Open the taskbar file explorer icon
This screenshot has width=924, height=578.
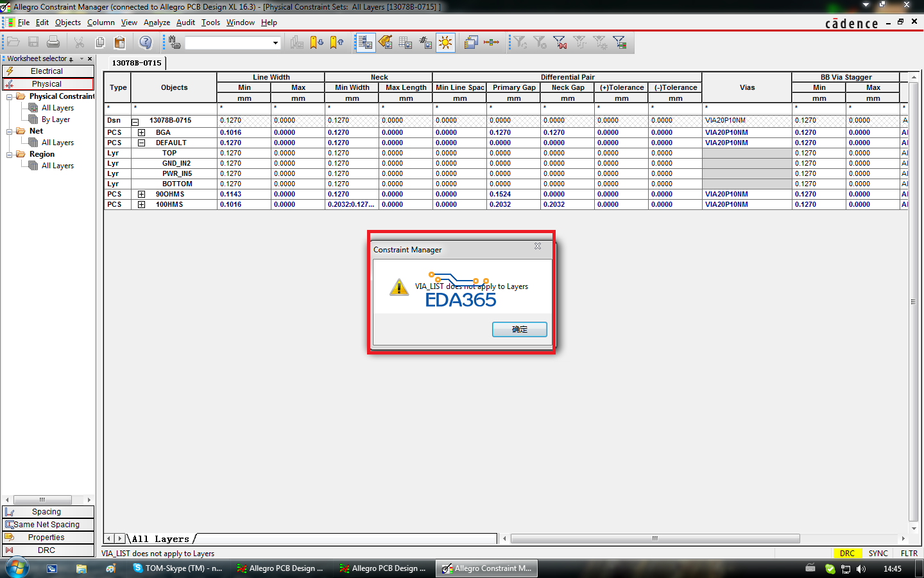[81, 568]
